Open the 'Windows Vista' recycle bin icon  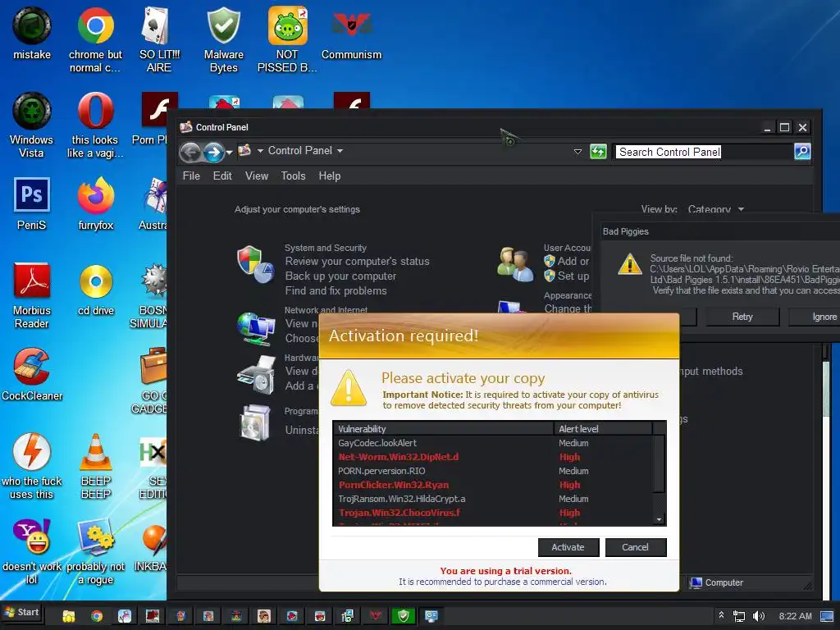coord(32,125)
